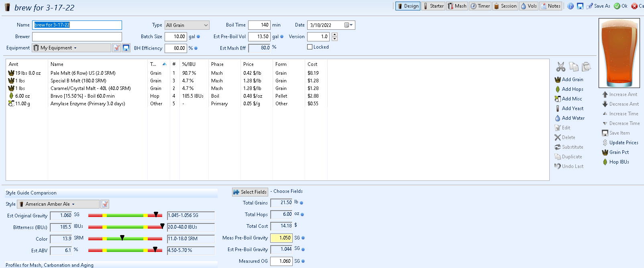
Task: Edit equipment profile with the pencil icon
Action: (116, 48)
